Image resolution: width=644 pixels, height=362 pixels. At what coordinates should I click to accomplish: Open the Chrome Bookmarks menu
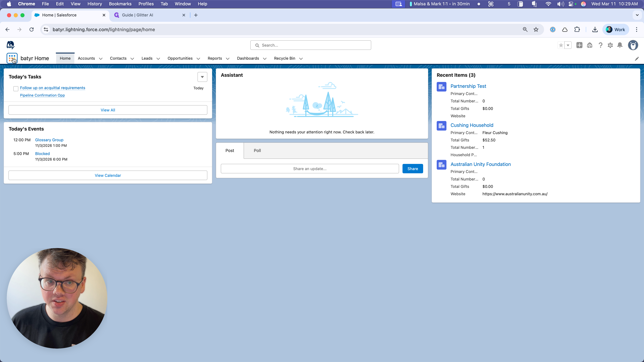120,4
